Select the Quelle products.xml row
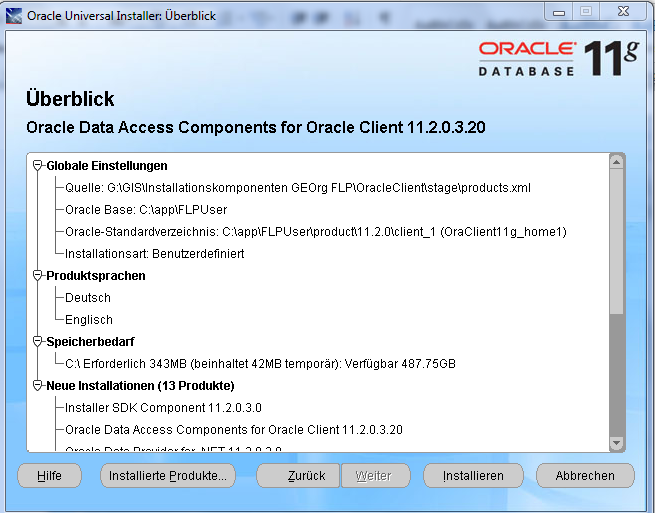The height and width of the screenshot is (513, 655). coord(298,188)
